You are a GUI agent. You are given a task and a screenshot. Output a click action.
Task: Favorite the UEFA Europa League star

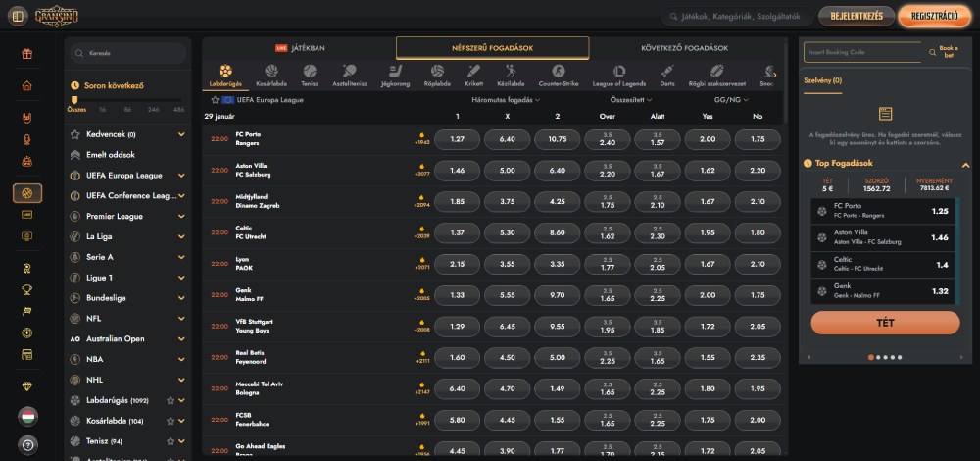click(x=215, y=100)
